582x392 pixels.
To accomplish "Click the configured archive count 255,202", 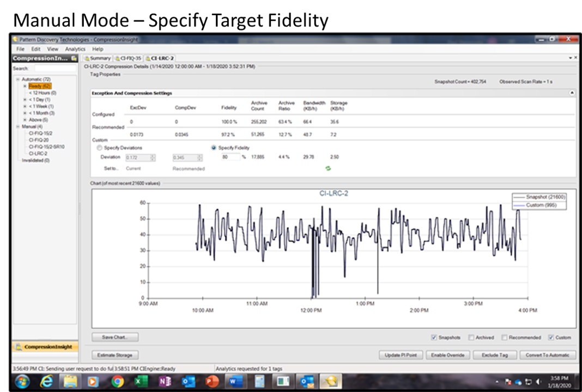I will click(x=259, y=121).
